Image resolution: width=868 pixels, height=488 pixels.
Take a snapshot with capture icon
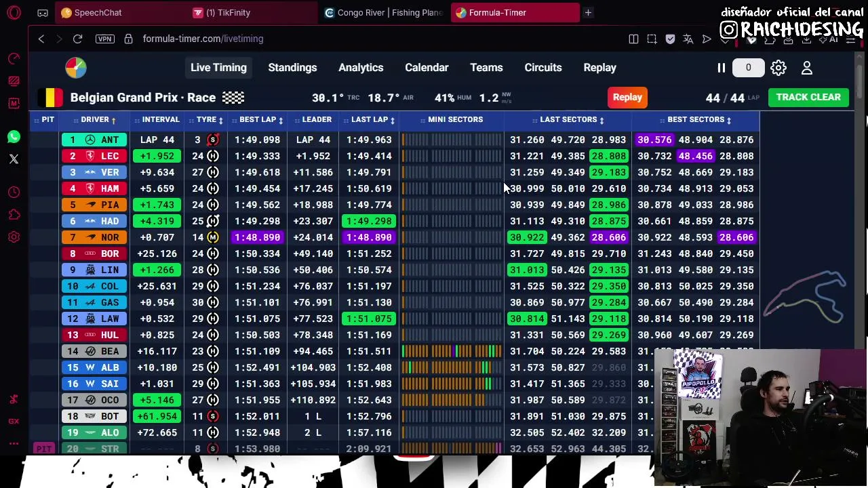click(652, 39)
